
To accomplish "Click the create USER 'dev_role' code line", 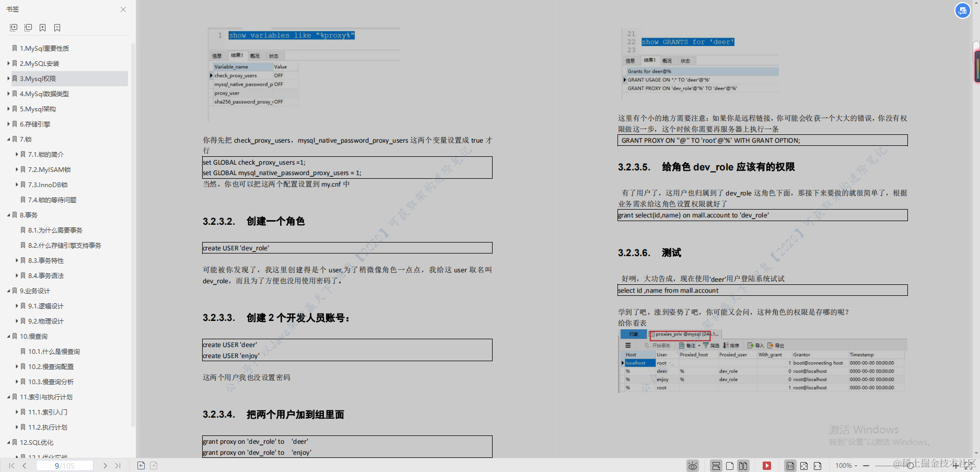I will (347, 248).
